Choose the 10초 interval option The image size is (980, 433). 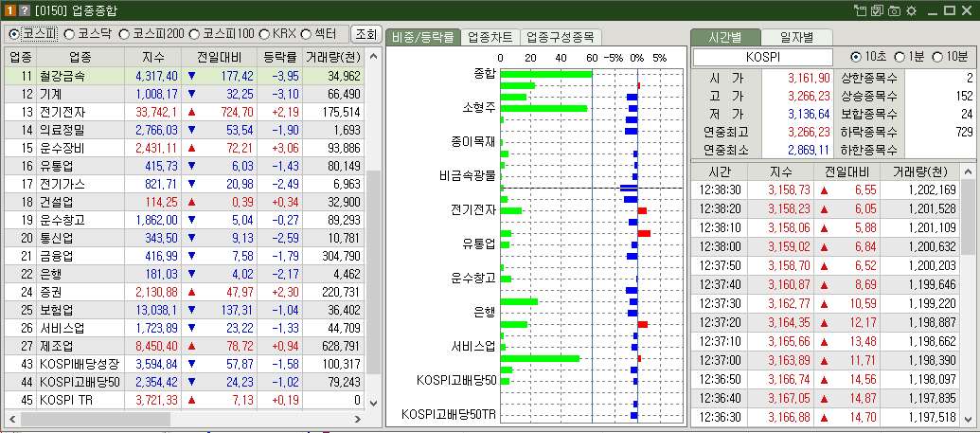[x=856, y=57]
